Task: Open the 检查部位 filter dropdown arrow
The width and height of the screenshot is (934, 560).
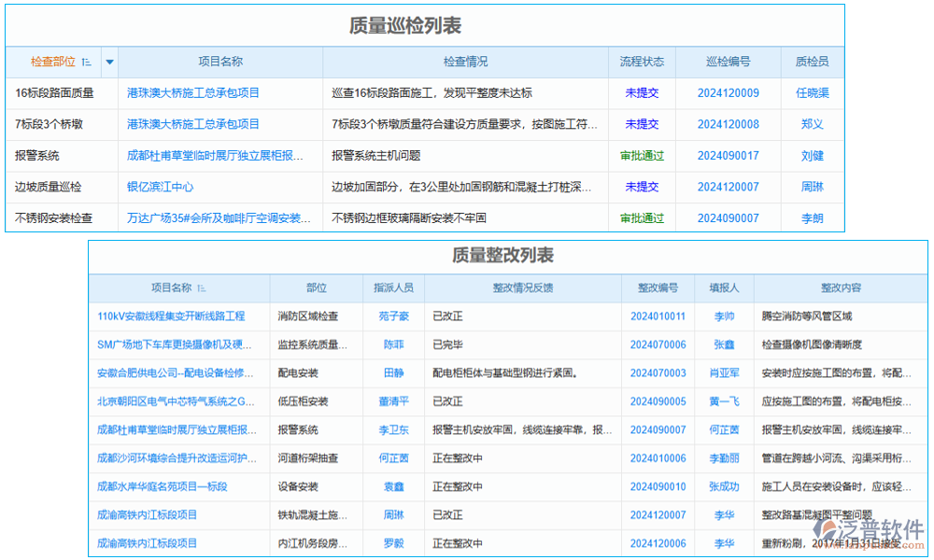Action: coord(109,62)
